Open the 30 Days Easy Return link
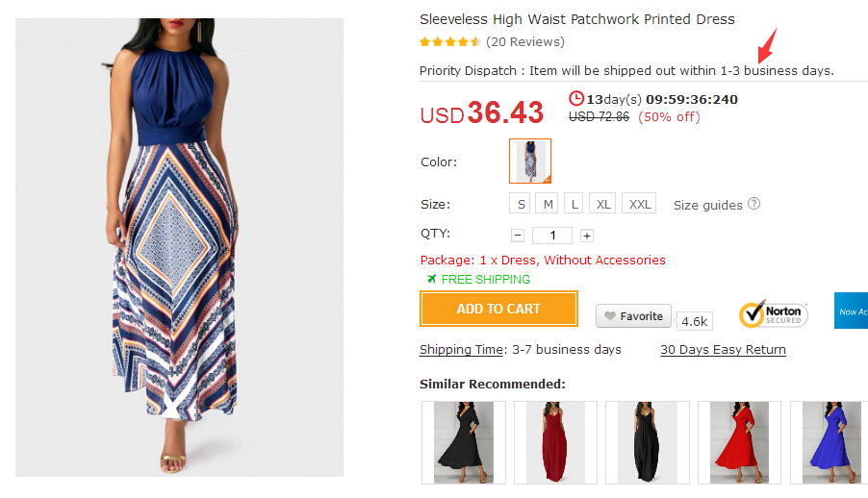This screenshot has width=868, height=498. 723,350
